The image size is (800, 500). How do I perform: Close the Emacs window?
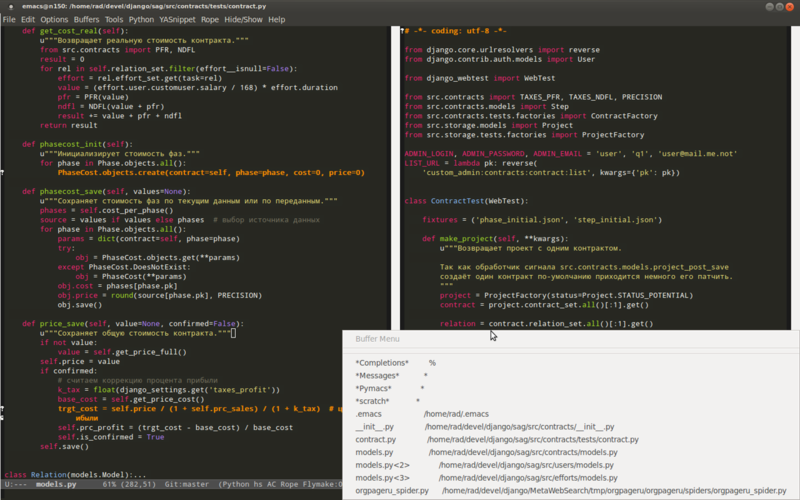coord(790,7)
